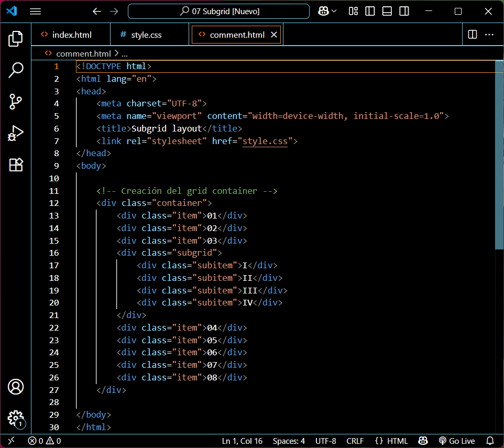Viewport: 504px width, 448px height.
Task: Open the Run and Debug view
Action: pyautogui.click(x=15, y=133)
